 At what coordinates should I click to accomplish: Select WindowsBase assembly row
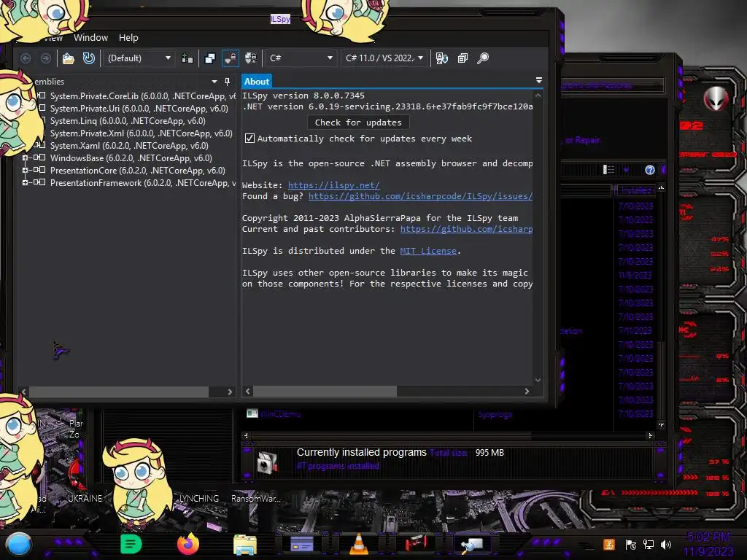pyautogui.click(x=131, y=158)
